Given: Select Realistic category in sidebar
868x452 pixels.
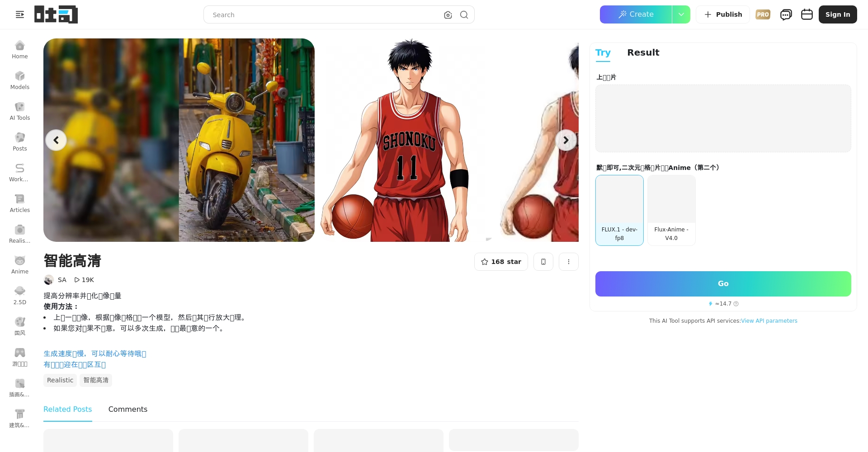Looking at the screenshot, I should pyautogui.click(x=20, y=235).
